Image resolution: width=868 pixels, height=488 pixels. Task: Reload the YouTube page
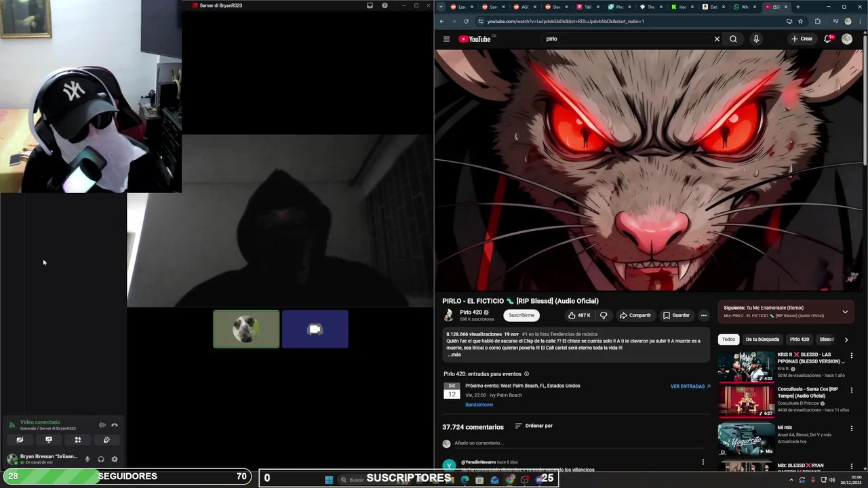(466, 21)
